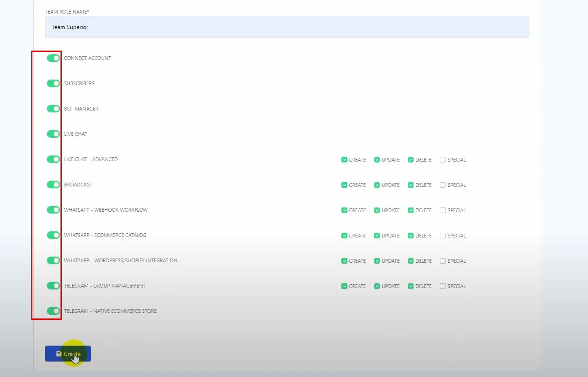The height and width of the screenshot is (377, 588).
Task: Check Special for Broadcast row
Action: point(443,185)
